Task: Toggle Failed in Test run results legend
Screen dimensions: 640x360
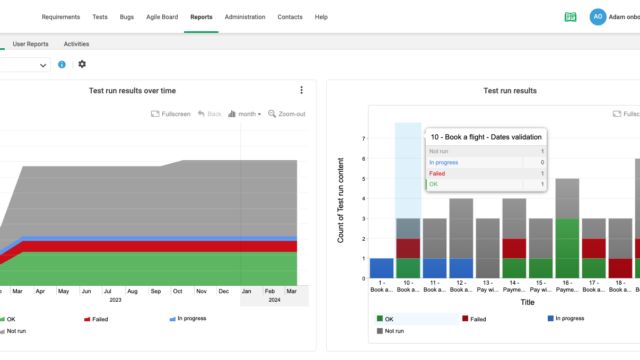Action: click(474, 319)
